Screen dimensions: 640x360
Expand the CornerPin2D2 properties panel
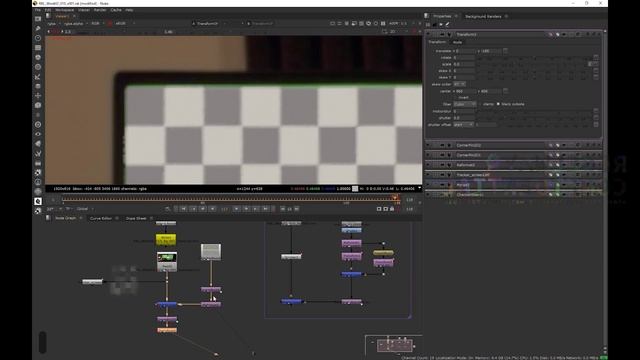pyautogui.click(x=429, y=145)
